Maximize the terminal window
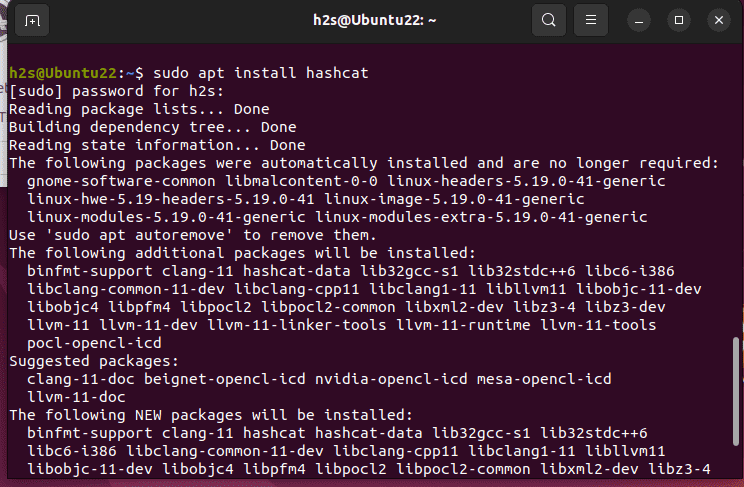Screen dimensions: 744x487 pos(679,20)
